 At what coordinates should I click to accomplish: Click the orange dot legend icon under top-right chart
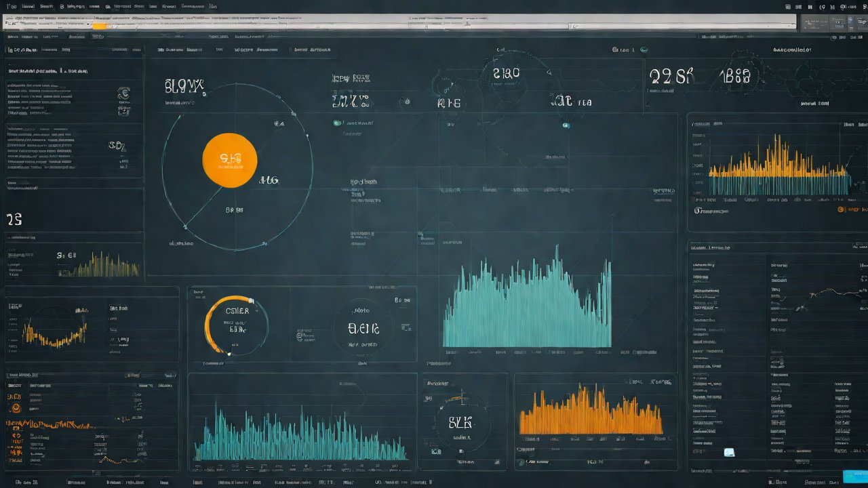click(x=841, y=209)
